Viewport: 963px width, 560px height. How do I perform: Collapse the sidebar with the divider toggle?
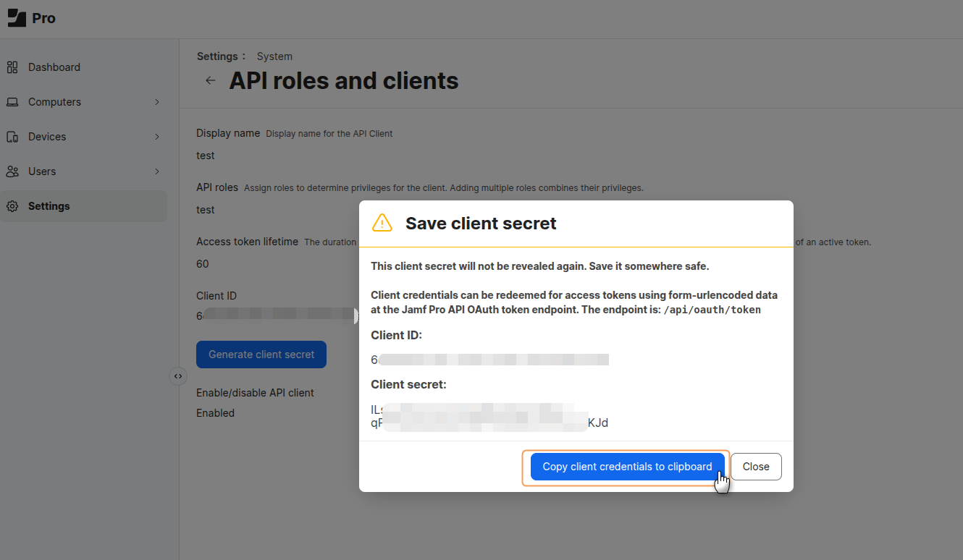pyautogui.click(x=178, y=376)
